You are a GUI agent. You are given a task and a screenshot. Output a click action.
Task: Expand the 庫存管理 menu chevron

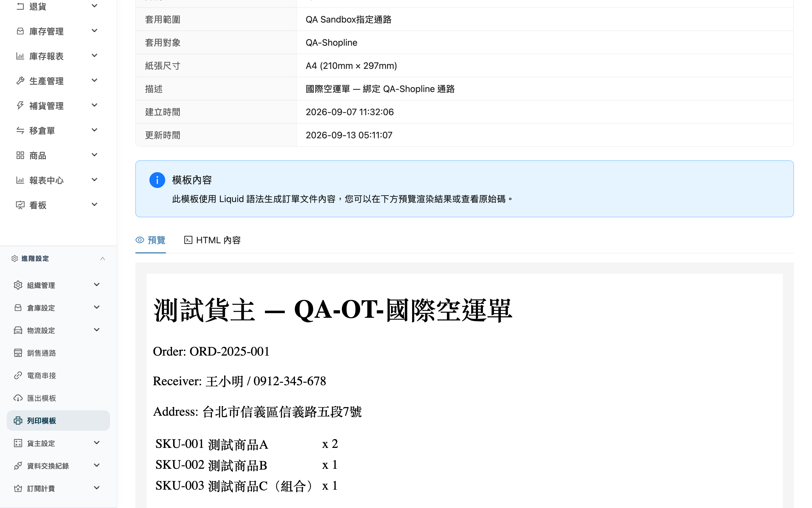click(x=95, y=31)
